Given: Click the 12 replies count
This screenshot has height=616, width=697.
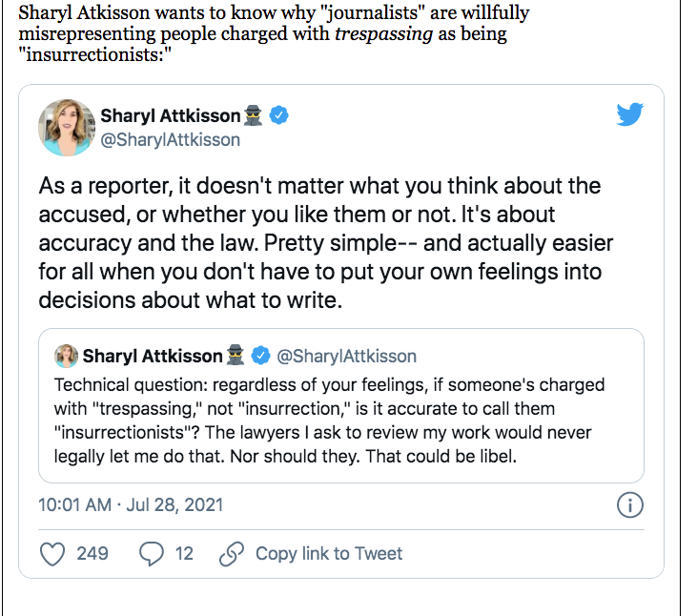Looking at the screenshot, I should click(x=184, y=554).
